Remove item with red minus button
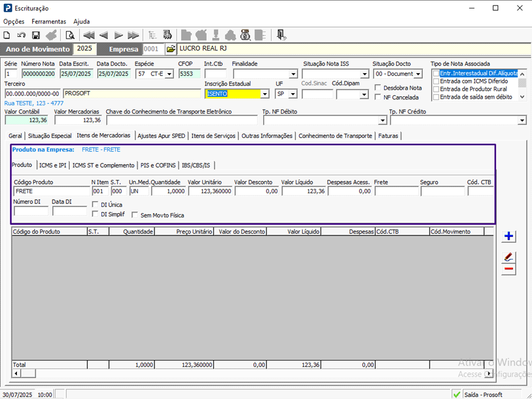The image size is (532, 399). point(509,269)
